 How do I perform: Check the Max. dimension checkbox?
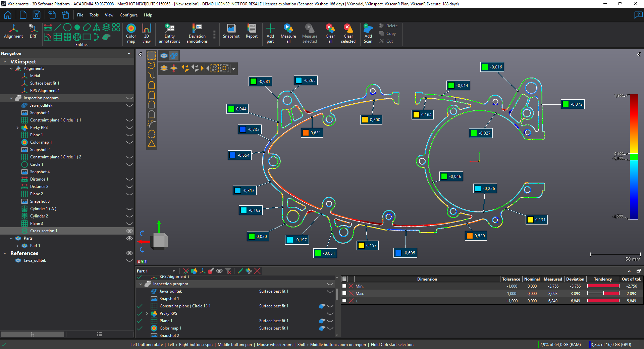[x=344, y=293]
